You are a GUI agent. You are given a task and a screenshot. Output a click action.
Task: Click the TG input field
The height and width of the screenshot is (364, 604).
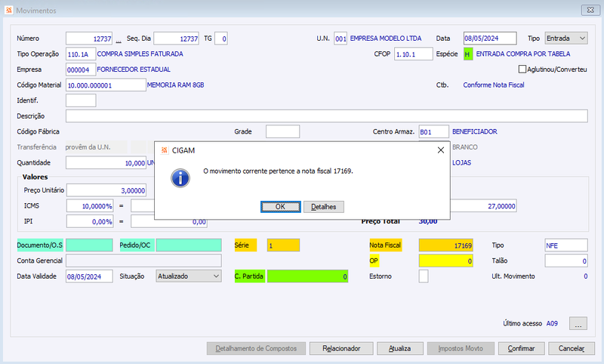221,39
